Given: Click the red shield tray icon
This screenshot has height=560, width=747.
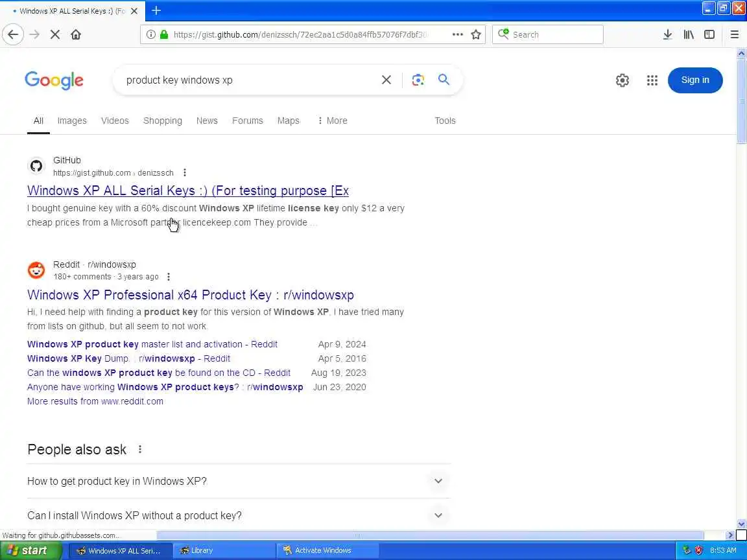Looking at the screenshot, I should 698,550.
